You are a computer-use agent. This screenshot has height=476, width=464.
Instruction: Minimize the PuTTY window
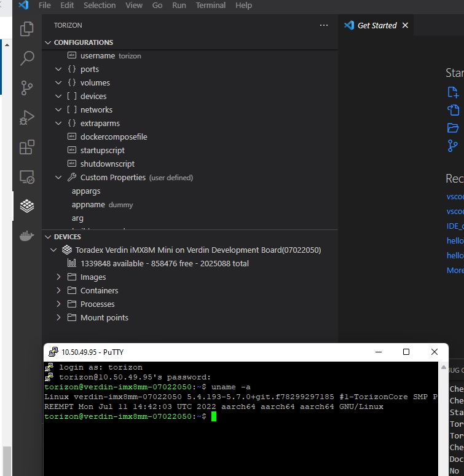coord(379,352)
